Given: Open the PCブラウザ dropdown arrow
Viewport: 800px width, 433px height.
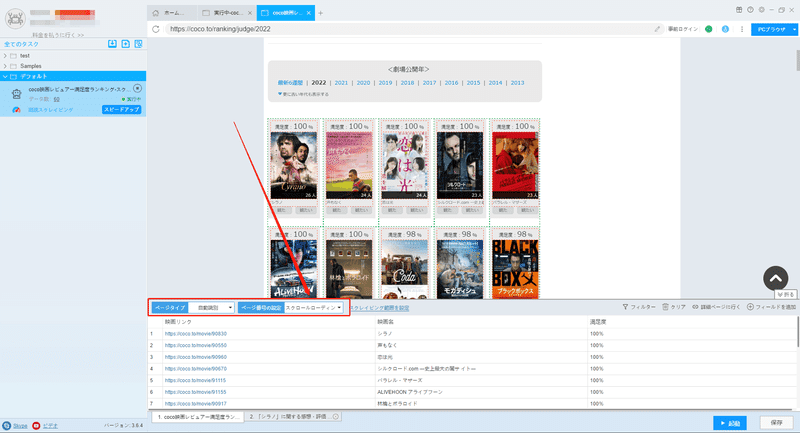Looking at the screenshot, I should tap(794, 30).
